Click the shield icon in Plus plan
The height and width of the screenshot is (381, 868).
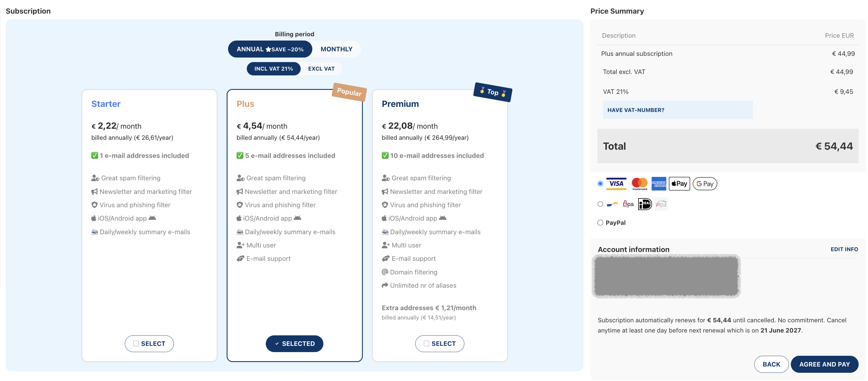pos(240,205)
